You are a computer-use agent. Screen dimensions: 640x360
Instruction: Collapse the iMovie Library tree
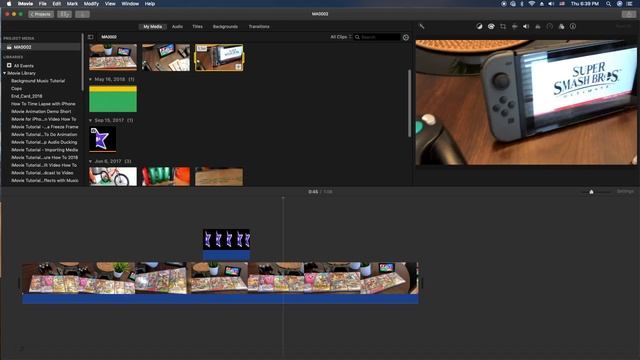5,73
